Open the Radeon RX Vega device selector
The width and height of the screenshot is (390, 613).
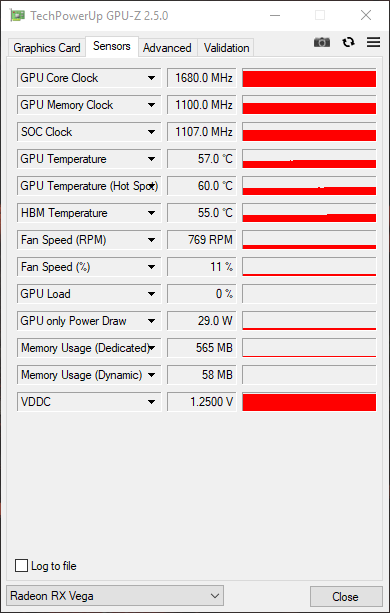(x=115, y=596)
